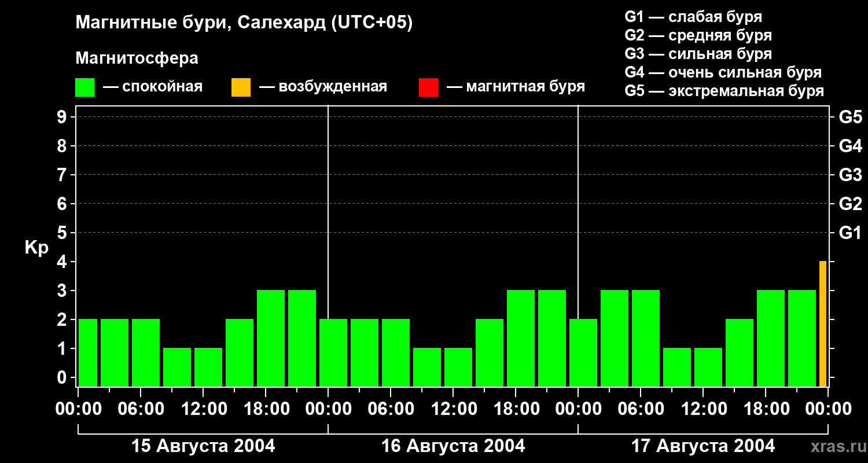Click the 16 Августа 09:00–12:00 bar

[x=427, y=367]
